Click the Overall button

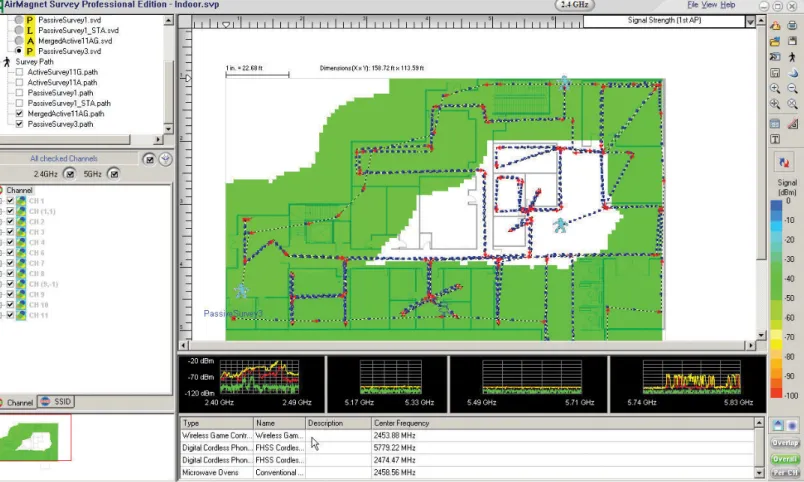[785, 458]
